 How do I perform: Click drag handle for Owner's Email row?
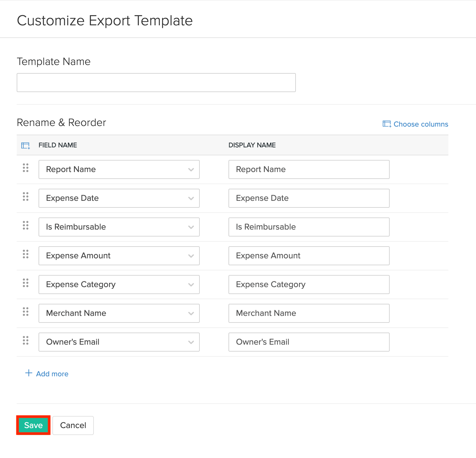click(x=26, y=340)
